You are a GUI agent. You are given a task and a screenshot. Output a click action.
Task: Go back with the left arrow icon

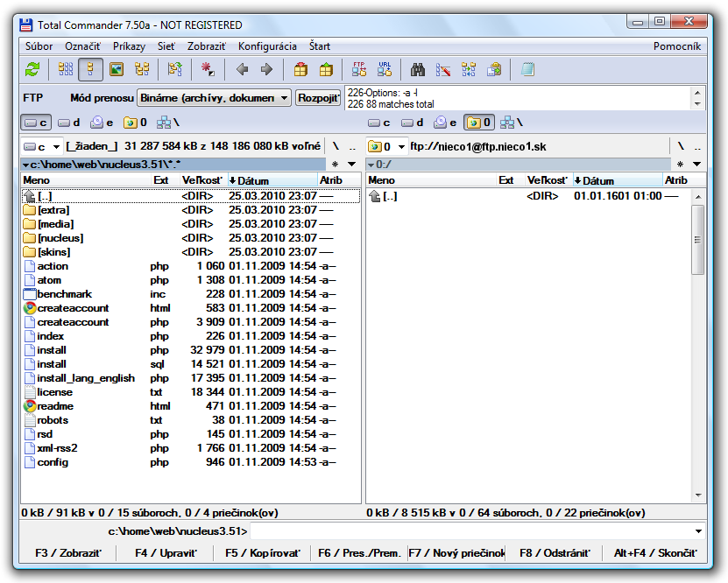[x=242, y=69]
